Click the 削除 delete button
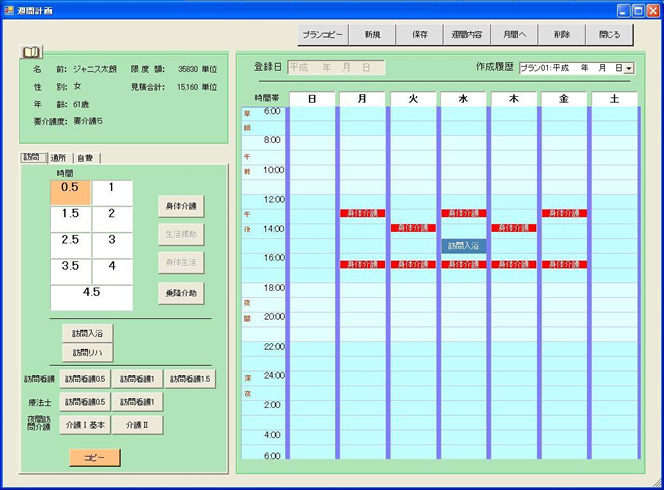This screenshot has height=490, width=664. [561, 34]
